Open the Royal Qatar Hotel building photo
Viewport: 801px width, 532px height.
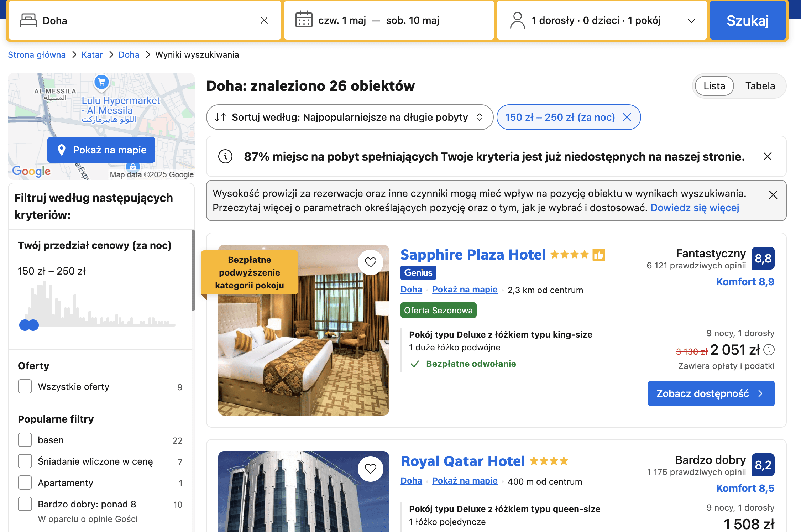[x=304, y=491]
